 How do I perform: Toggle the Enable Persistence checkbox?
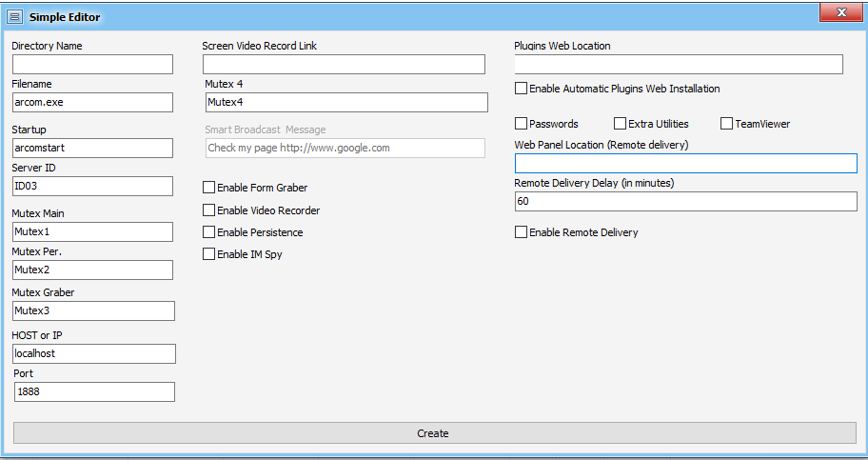(x=209, y=232)
